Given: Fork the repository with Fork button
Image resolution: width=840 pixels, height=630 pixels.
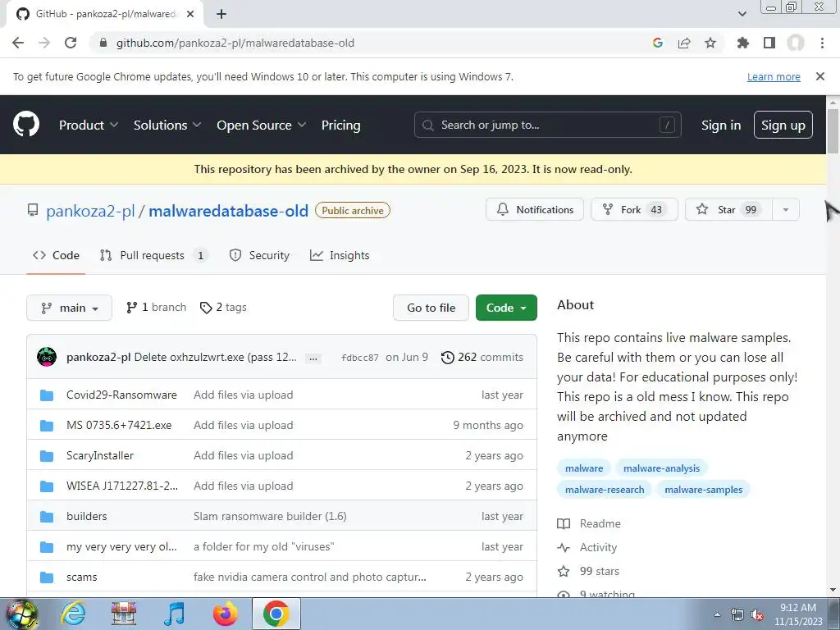Looking at the screenshot, I should click(x=634, y=209).
